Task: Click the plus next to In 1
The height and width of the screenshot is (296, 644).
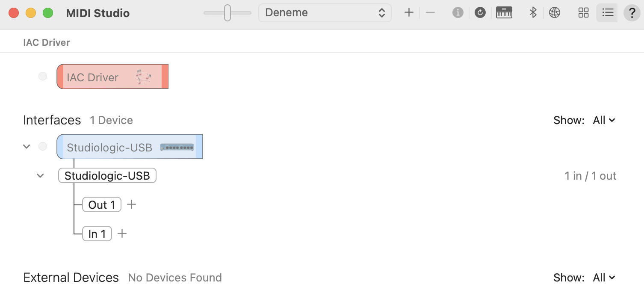Action: click(x=122, y=234)
